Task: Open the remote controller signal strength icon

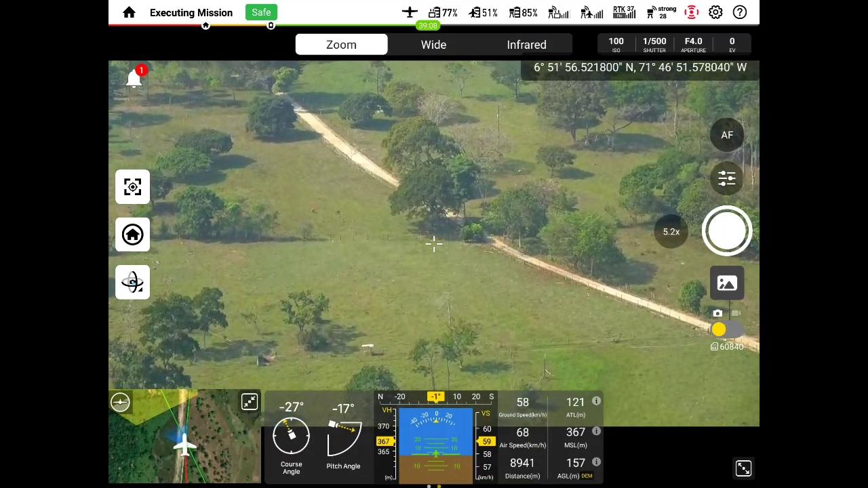Action: pyautogui.click(x=559, y=12)
